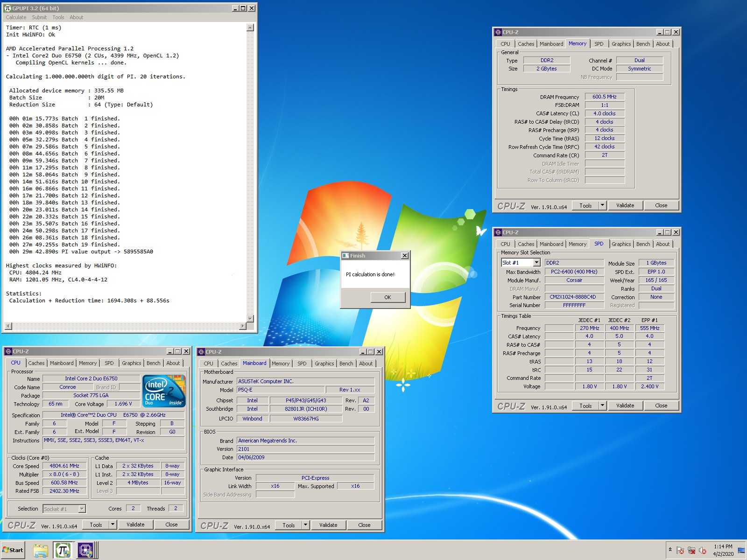Image resolution: width=747 pixels, height=560 pixels.
Task: Show hidden tray icons arrow
Action: tap(670, 550)
